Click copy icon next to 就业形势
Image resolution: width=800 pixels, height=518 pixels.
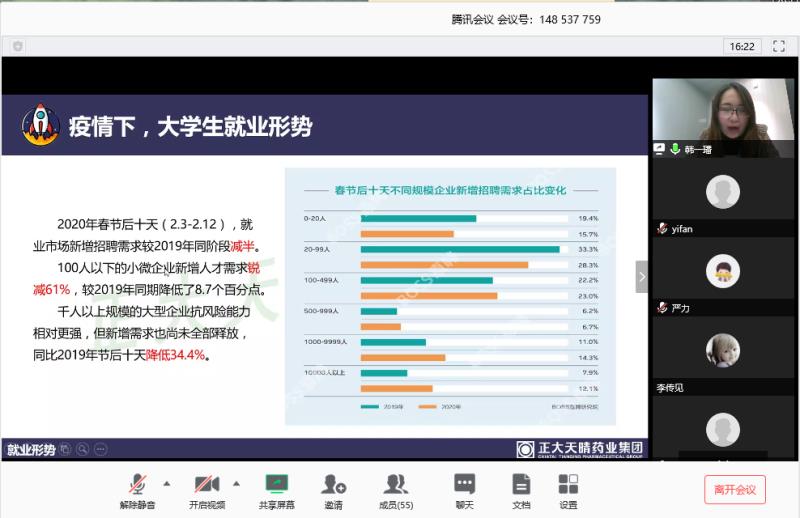(65, 449)
